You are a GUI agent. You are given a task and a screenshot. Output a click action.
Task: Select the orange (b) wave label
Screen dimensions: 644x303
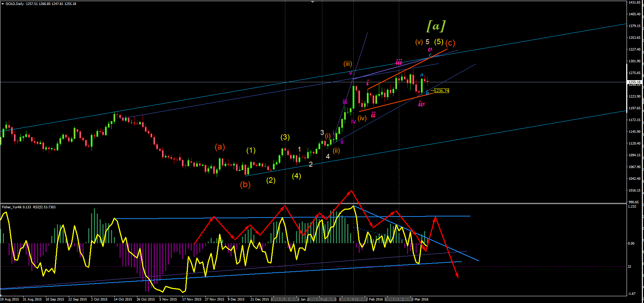245,184
